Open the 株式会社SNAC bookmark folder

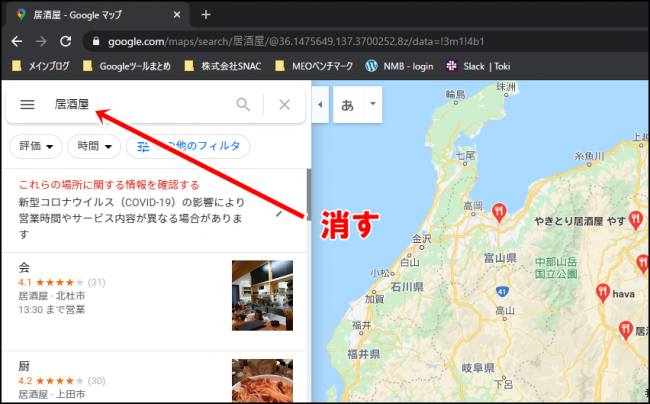pos(223,66)
